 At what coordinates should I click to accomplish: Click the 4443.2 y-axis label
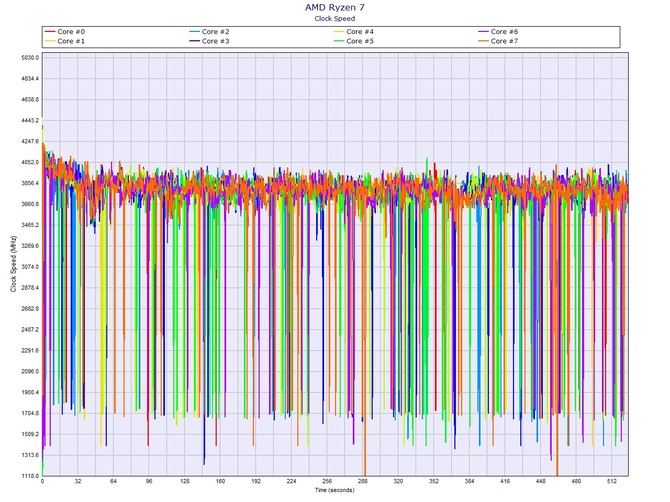[30, 120]
